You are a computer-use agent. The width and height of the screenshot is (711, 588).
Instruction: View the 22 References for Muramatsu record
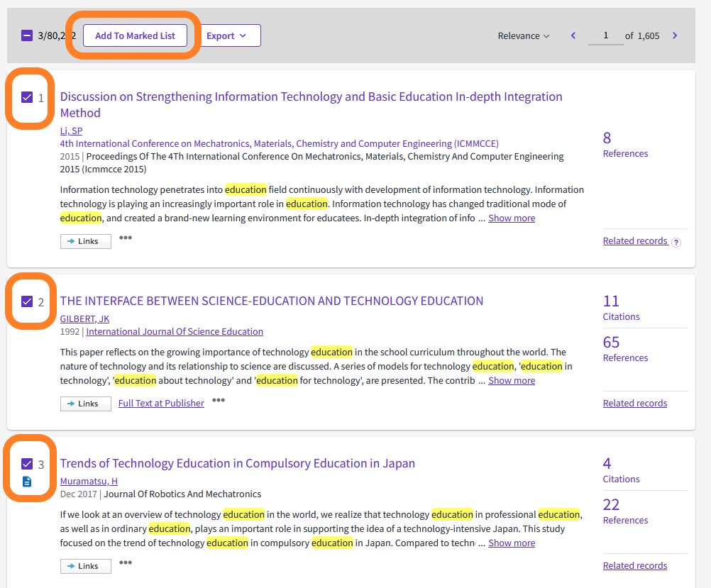(625, 511)
